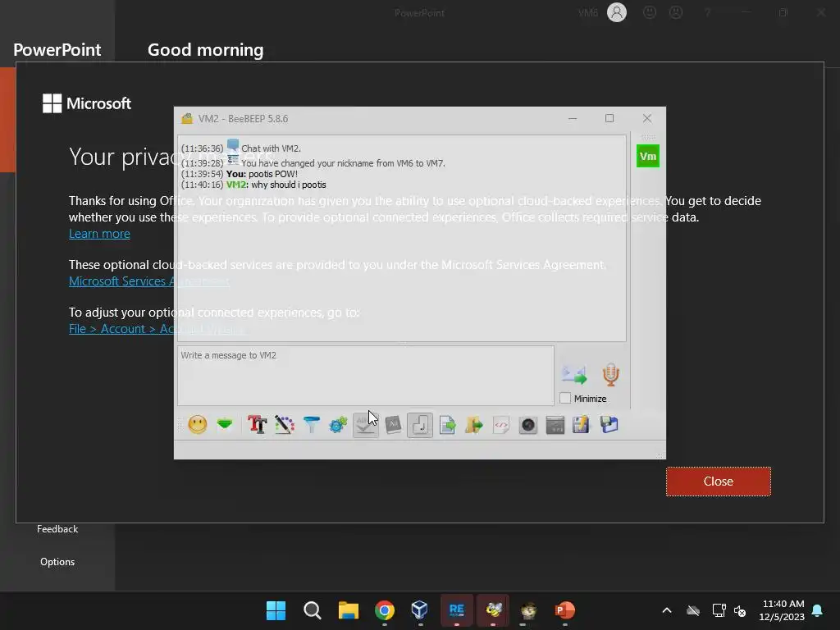Open the muted volume tray icon

coord(741,610)
